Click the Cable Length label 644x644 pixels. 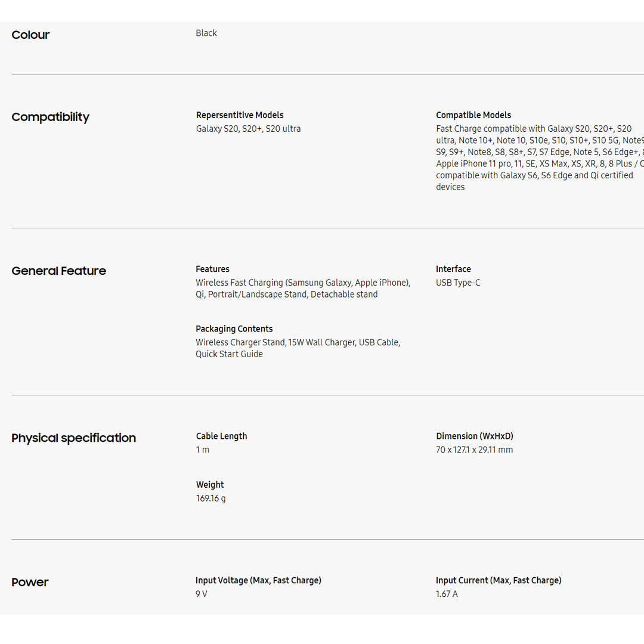pyautogui.click(x=221, y=436)
